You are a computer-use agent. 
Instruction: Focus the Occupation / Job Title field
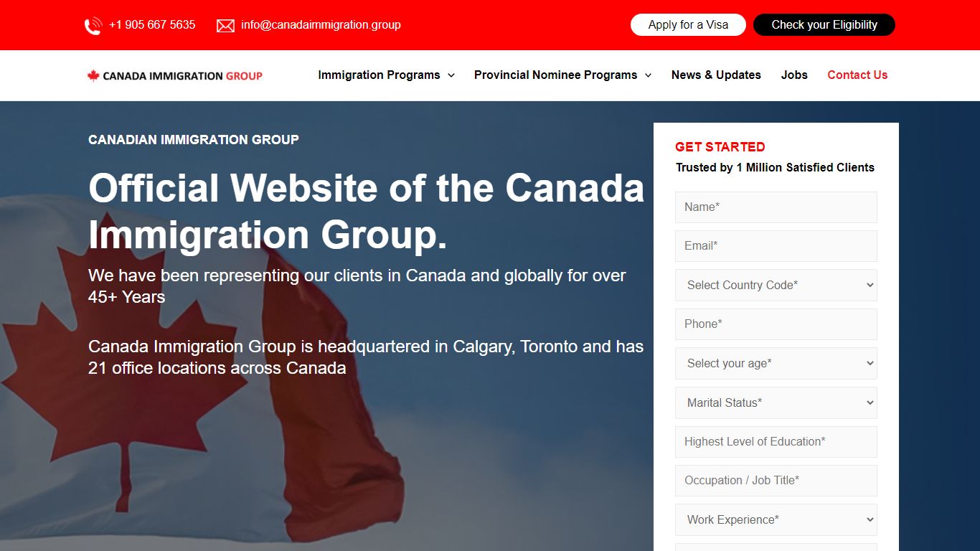pos(776,481)
